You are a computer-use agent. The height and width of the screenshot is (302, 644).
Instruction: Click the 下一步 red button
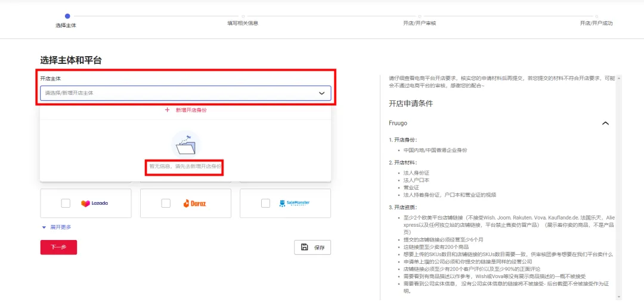(58, 247)
